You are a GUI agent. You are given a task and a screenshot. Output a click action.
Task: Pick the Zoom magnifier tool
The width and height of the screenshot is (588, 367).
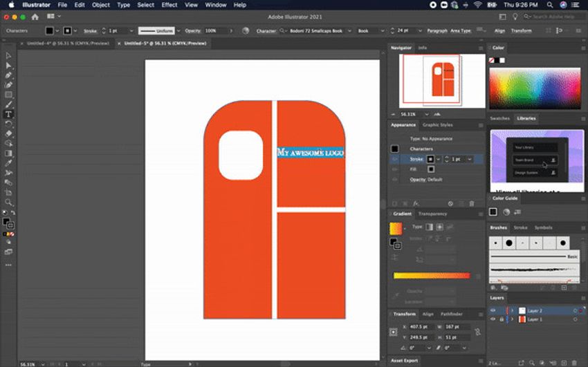coord(8,203)
